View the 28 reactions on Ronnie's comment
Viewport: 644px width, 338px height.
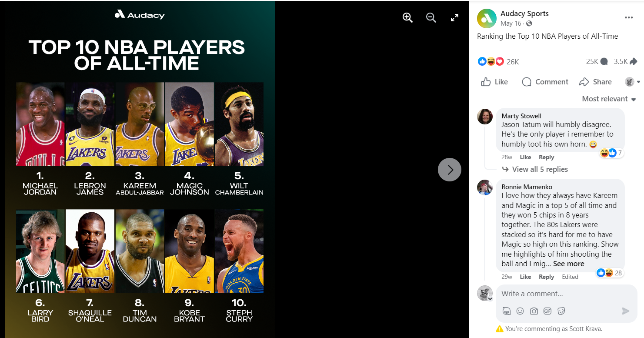click(610, 273)
